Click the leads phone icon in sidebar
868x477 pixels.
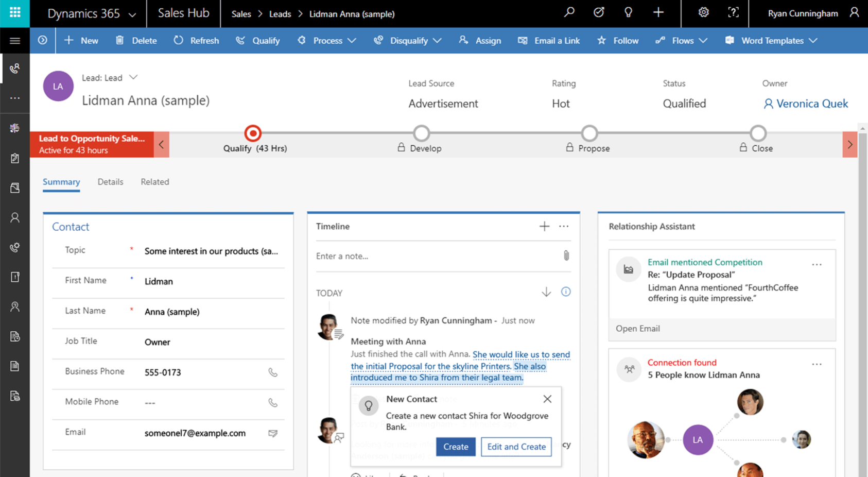click(15, 69)
